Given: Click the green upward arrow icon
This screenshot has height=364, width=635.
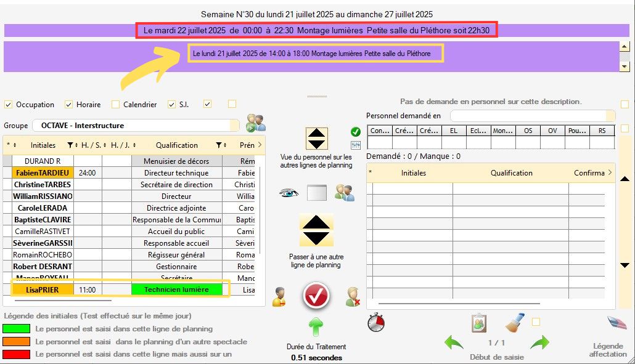Looking at the screenshot, I should (x=316, y=327).
